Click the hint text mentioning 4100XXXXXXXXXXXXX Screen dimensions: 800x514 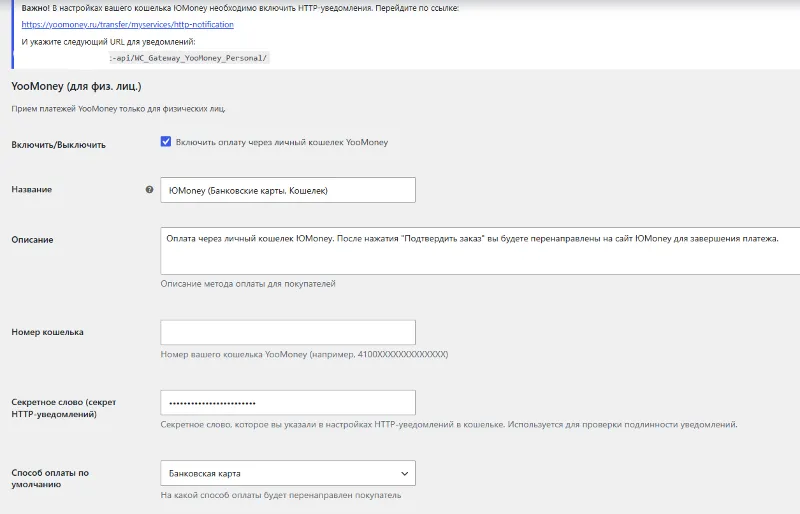(304, 354)
